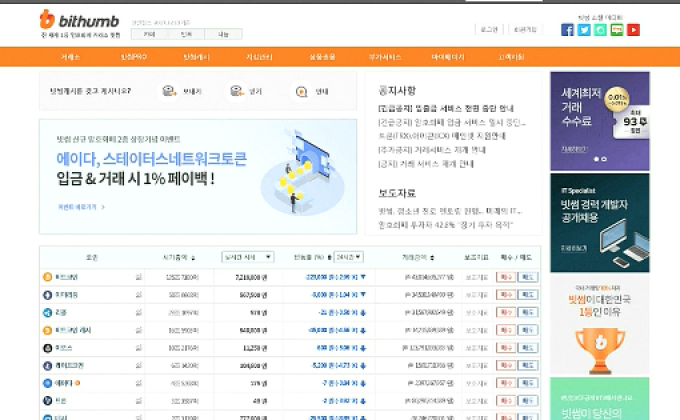Select the third small tab under the bithumb header text

[x=223, y=34]
